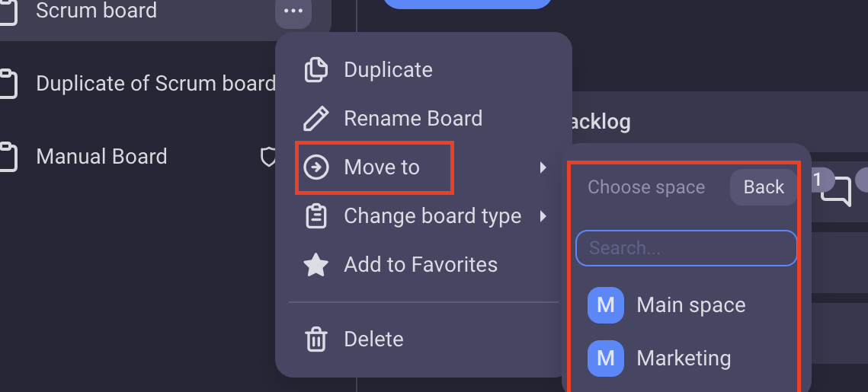Go Back in the Choose space panel
868x392 pixels.
(x=764, y=187)
